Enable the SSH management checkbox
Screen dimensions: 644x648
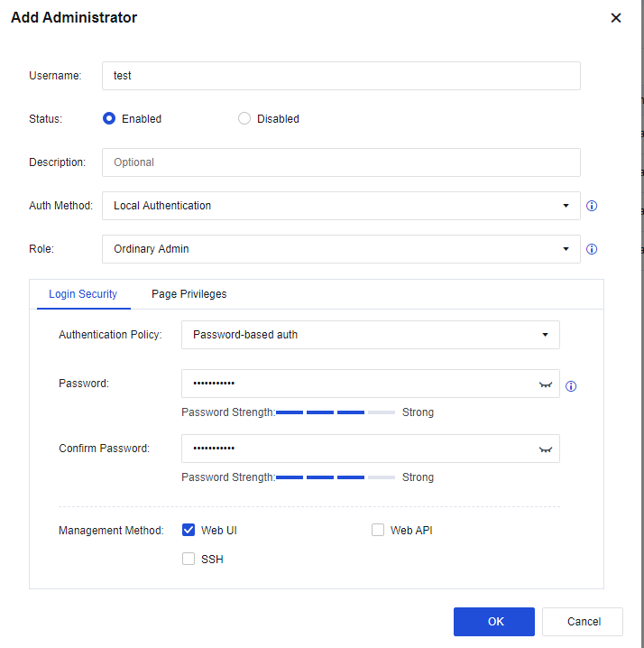pyautogui.click(x=189, y=559)
